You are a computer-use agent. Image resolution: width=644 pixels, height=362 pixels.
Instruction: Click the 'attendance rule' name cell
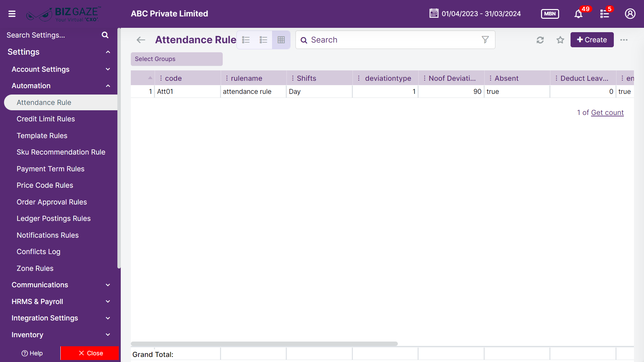(x=253, y=92)
